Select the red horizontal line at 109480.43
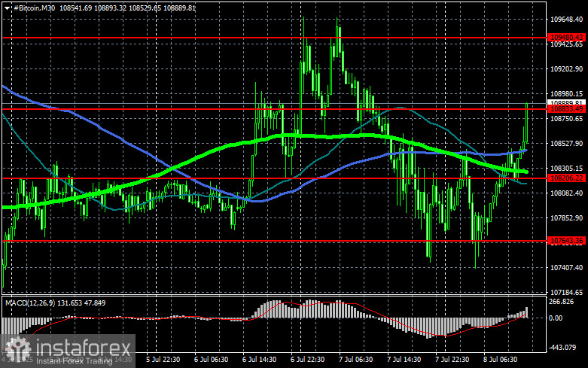588x368 pixels. tap(274, 38)
